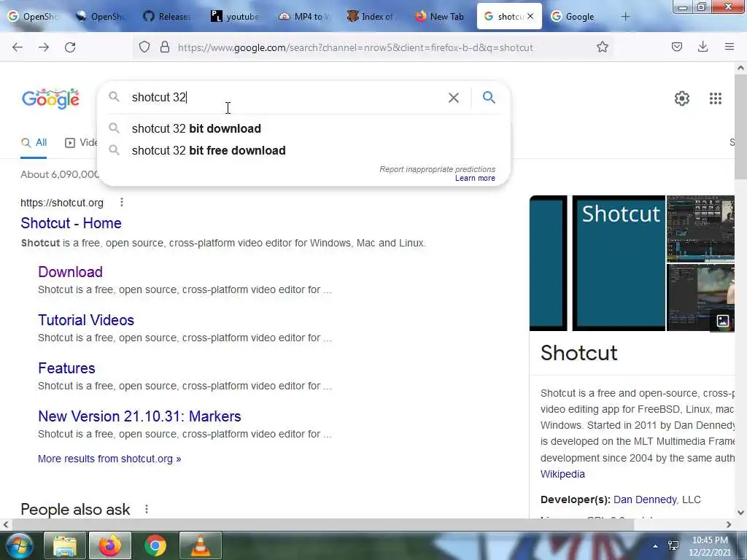The width and height of the screenshot is (747, 560).
Task: Open the Wikipedia link in knowledge panel
Action: tap(562, 474)
